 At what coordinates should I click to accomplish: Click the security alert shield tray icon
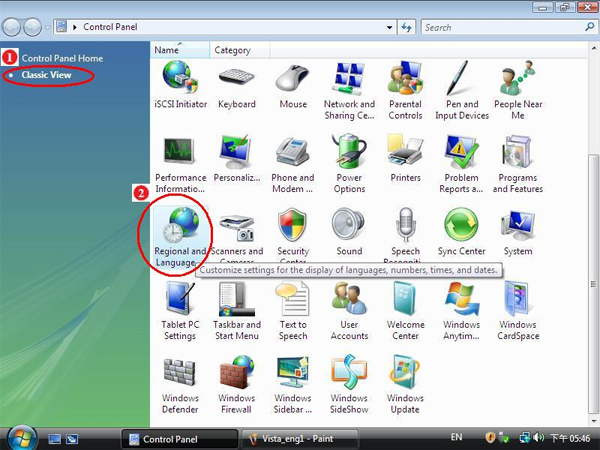pos(490,437)
